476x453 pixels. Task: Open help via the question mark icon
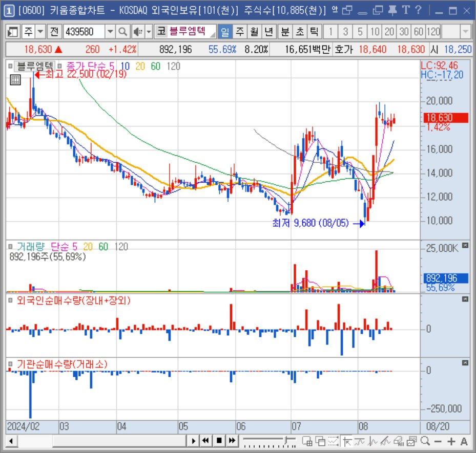point(418,10)
